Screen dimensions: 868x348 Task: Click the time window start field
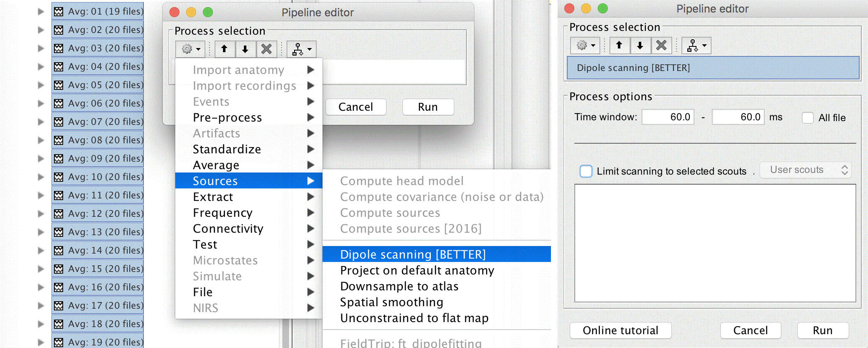click(668, 117)
